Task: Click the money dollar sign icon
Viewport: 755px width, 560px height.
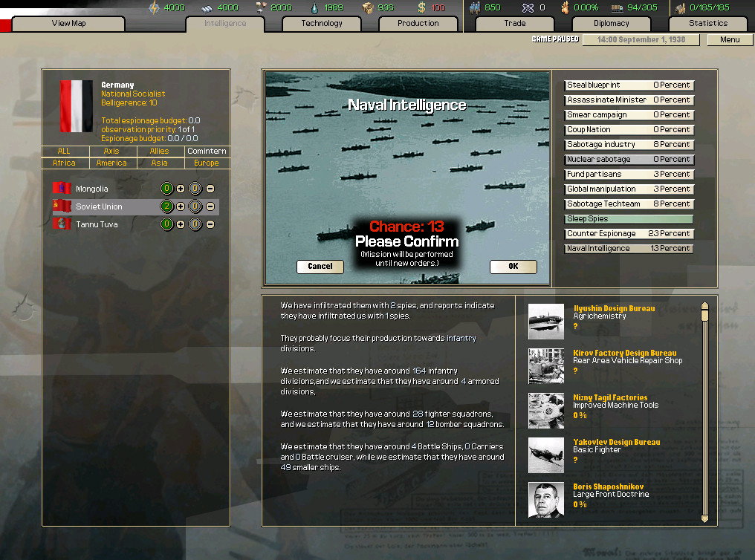Action: 422,7
